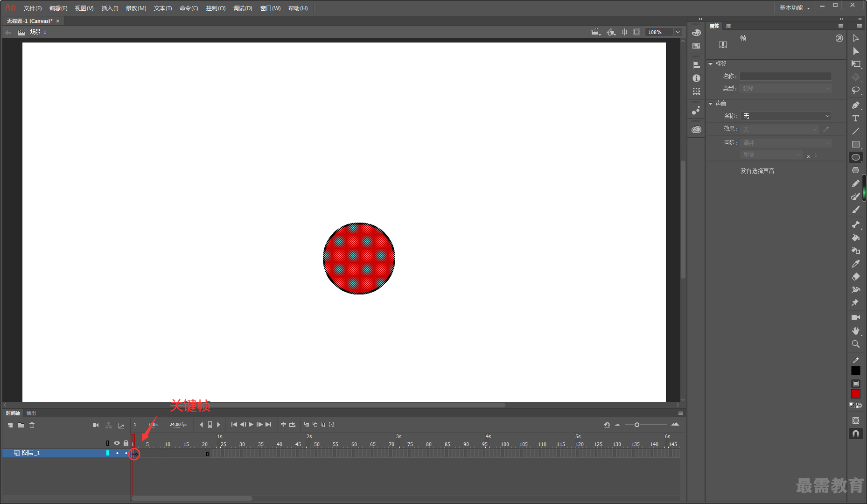This screenshot has height=504, width=867.
Task: Select the Selection tool
Action: click(x=856, y=38)
